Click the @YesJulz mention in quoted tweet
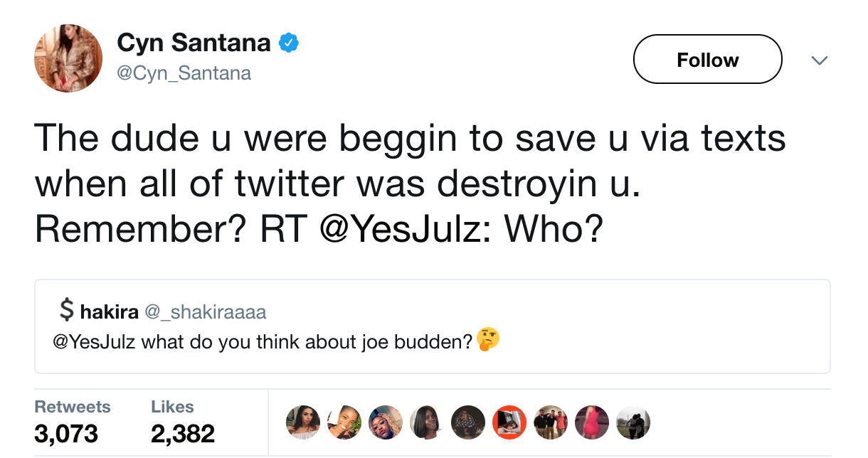 [95, 341]
